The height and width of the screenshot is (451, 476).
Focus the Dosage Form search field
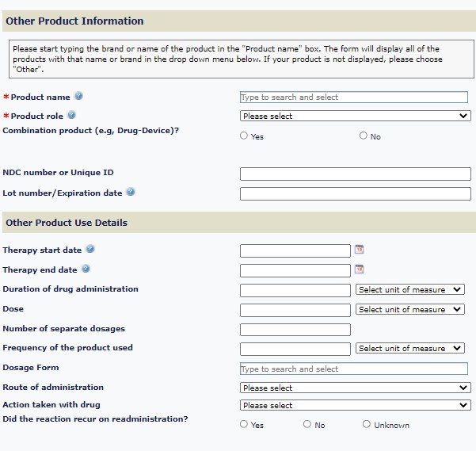tap(353, 369)
